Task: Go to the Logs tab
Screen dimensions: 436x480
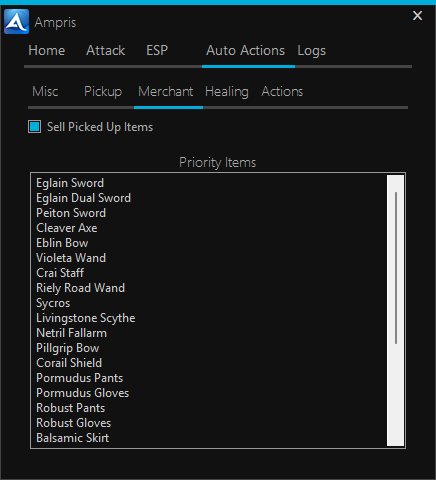Action: tap(311, 51)
